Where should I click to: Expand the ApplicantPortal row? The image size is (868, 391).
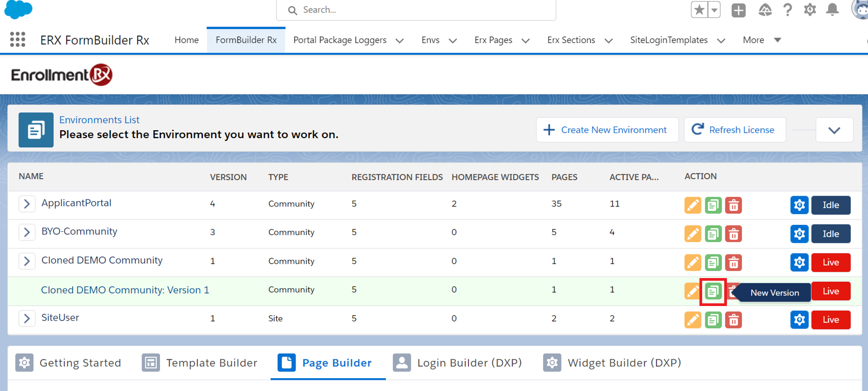[x=26, y=204]
